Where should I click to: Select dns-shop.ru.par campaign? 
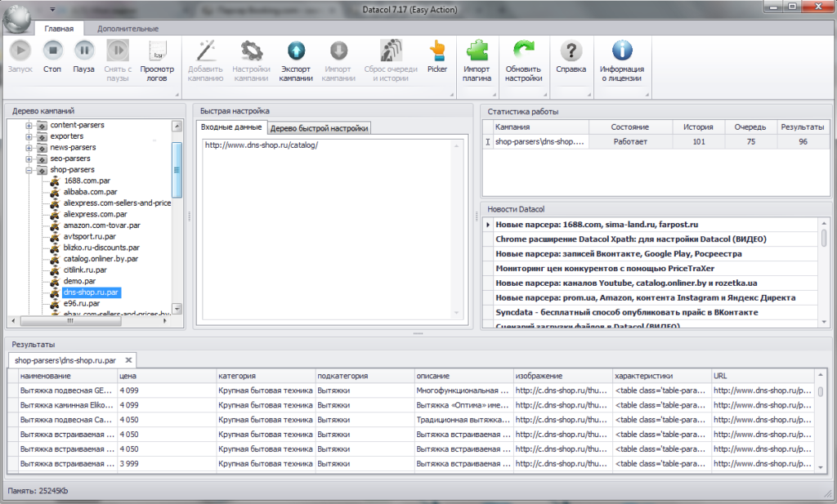(92, 292)
